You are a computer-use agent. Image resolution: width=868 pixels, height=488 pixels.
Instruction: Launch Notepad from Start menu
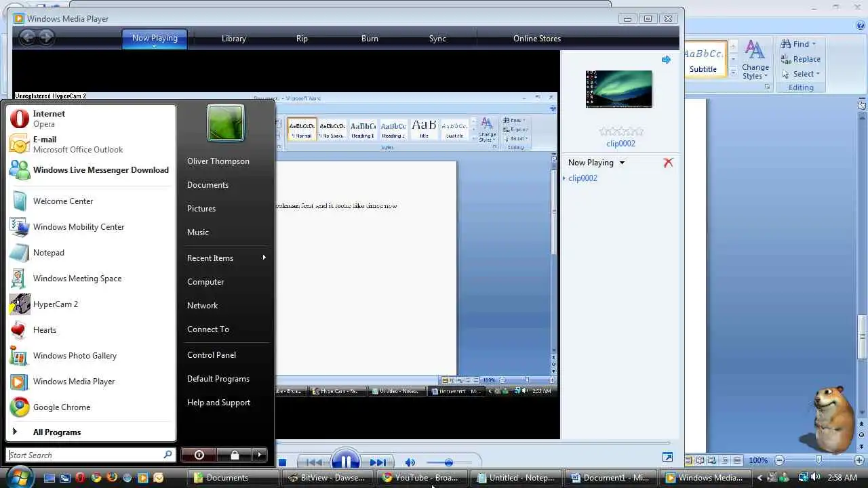coord(91,253)
